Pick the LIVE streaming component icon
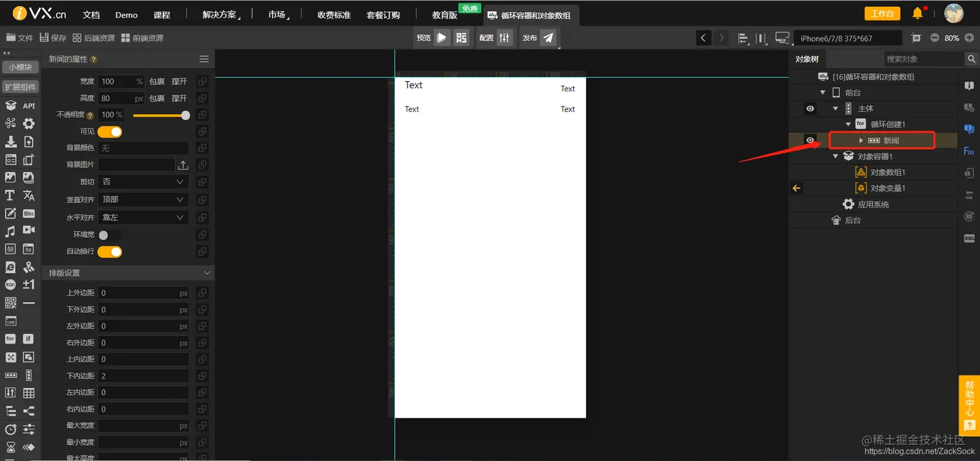Screen dimensions: 980x461 coord(10,321)
